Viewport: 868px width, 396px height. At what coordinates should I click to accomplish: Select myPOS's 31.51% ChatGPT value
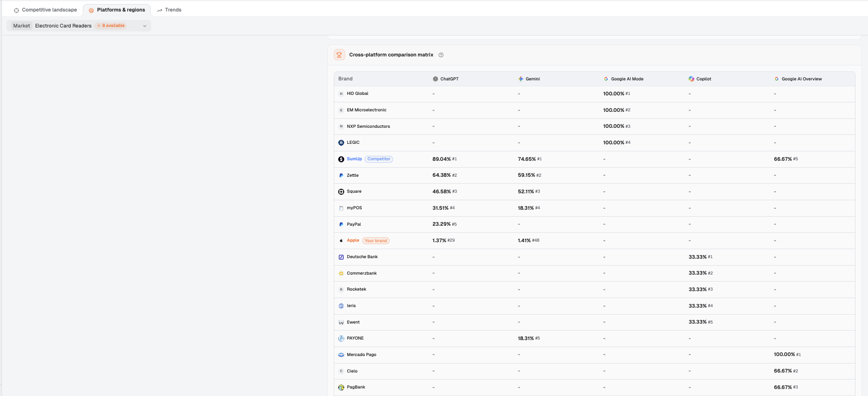click(440, 208)
